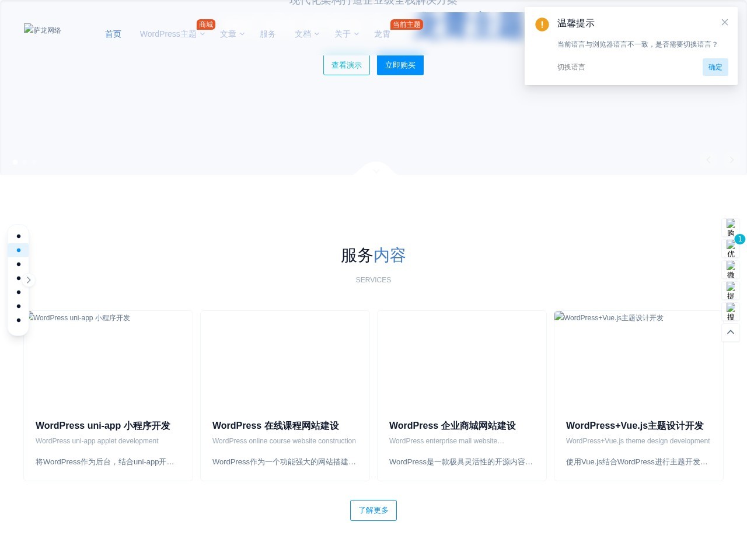Click 'WordPress+Vue.js theme design development' subtitle
The image size is (747, 560).
638,441
